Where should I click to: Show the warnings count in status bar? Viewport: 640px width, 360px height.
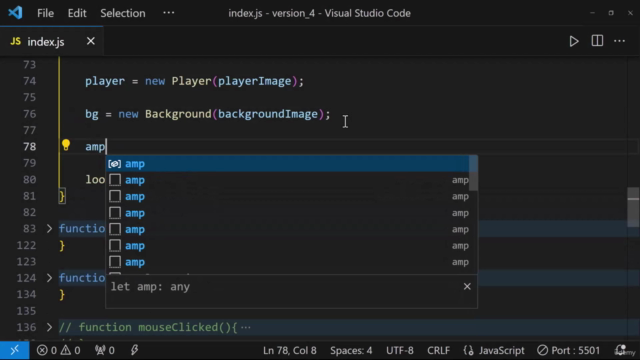pyautogui.click(x=70, y=350)
